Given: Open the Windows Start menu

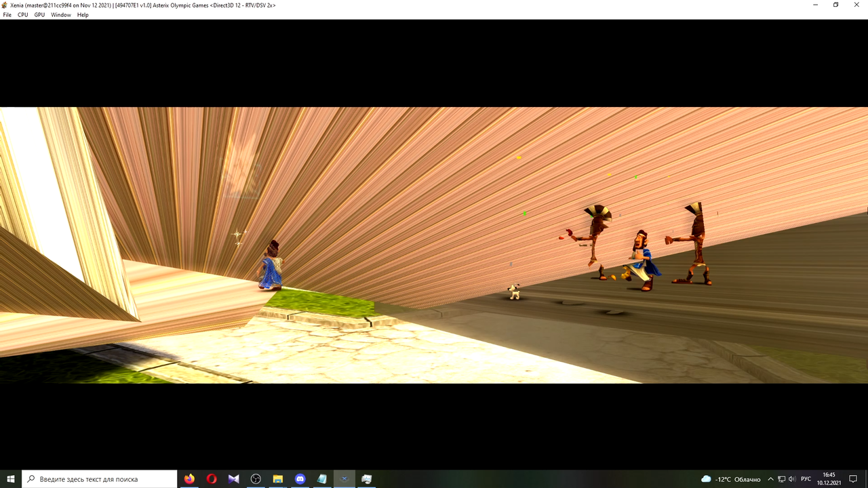Looking at the screenshot, I should click(11, 479).
